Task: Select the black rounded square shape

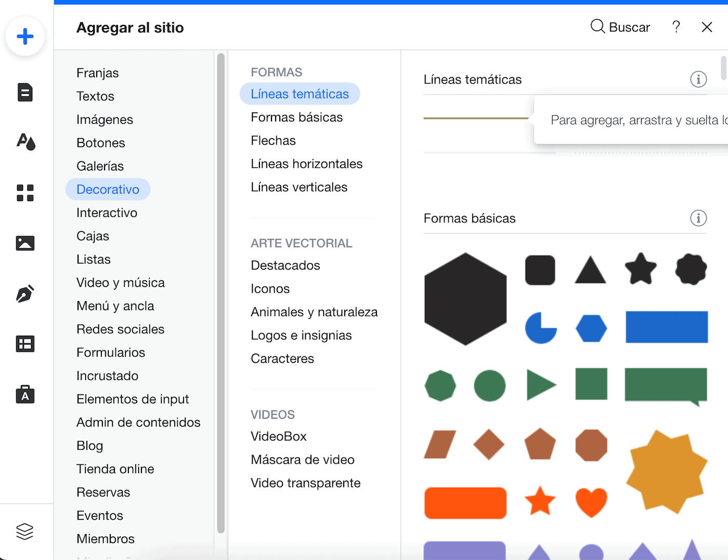Action: (x=540, y=270)
